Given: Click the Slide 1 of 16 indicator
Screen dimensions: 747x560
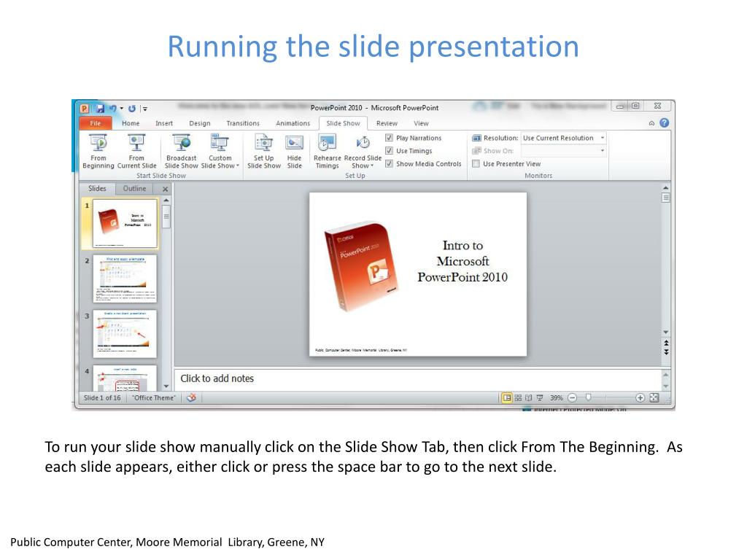Looking at the screenshot, I should 102,397.
